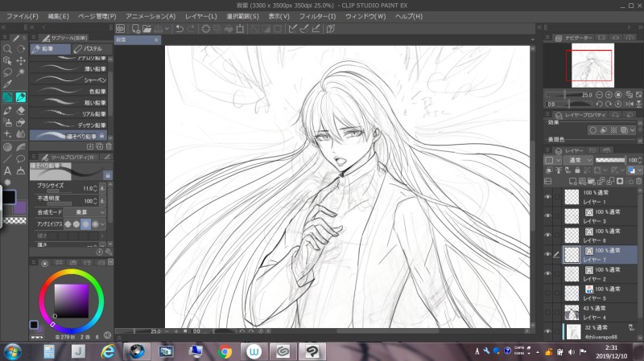Click the purple sub color swatch
The height and width of the screenshot is (361, 644).
19,207
